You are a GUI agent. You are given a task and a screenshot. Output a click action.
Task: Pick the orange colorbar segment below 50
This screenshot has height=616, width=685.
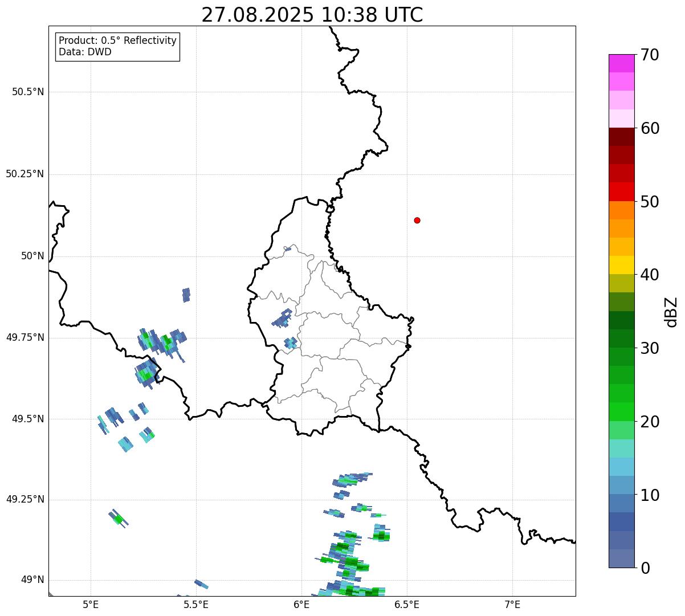coord(621,210)
